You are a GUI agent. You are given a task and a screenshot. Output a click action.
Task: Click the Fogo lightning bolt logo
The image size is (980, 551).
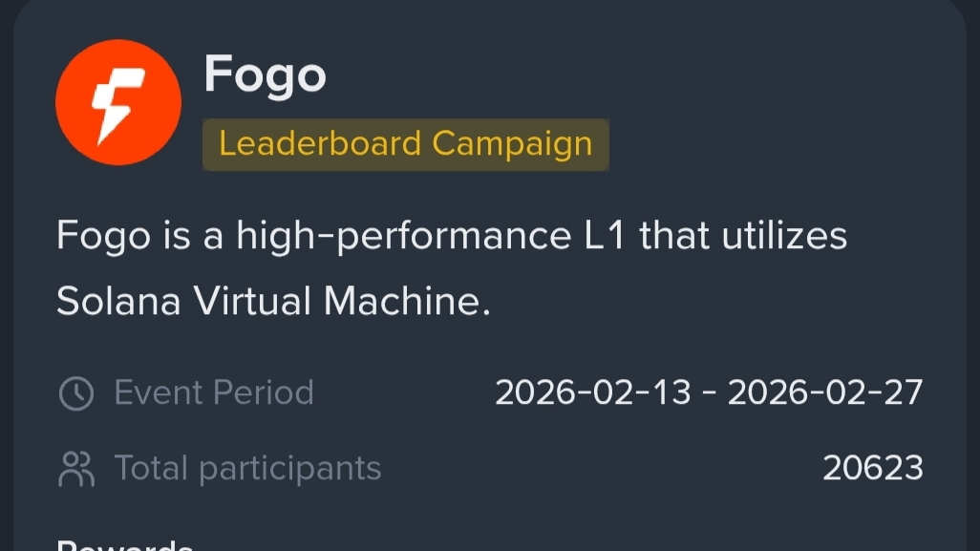coord(118,102)
